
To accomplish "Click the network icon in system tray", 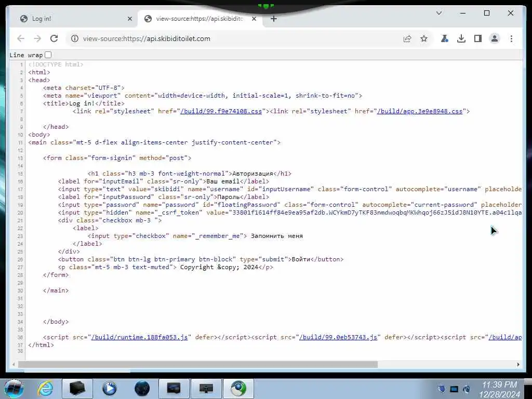I will click(454, 389).
